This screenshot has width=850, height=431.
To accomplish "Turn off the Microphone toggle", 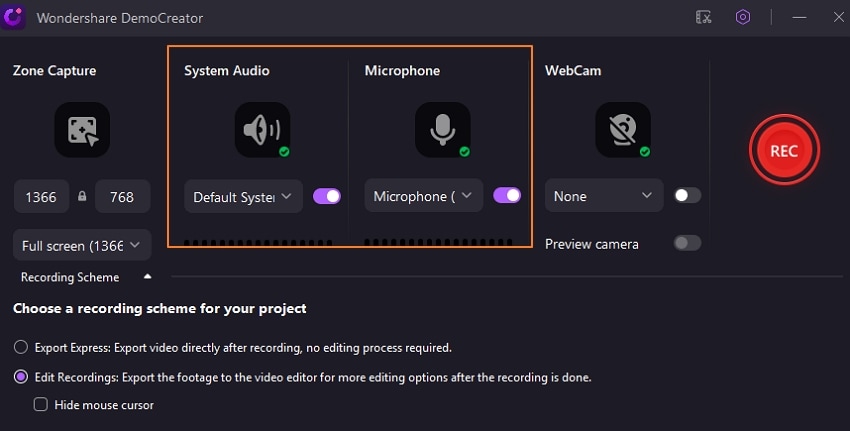I will point(507,196).
